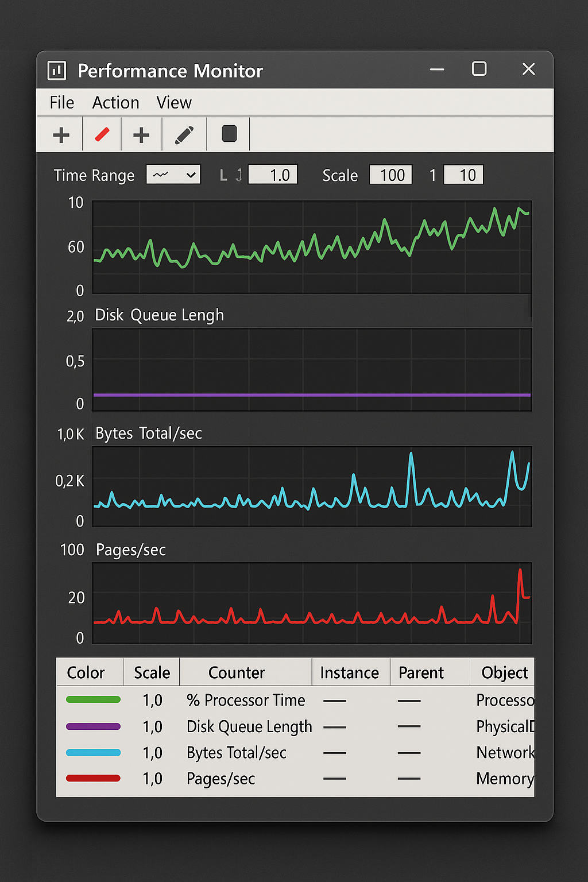Select the purple Disk Queue Length color swatch
Screen dimensions: 588x882
pos(93,726)
